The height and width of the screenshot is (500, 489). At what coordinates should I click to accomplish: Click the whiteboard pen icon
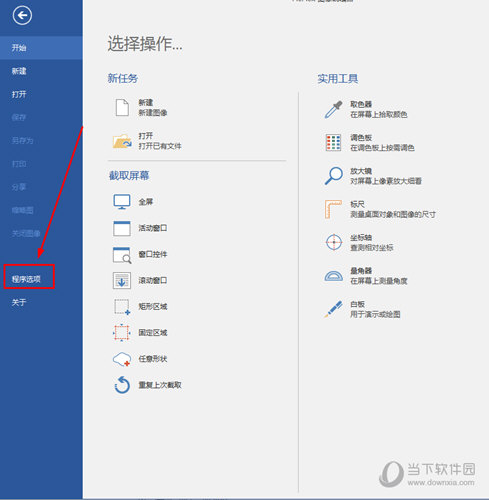point(333,309)
